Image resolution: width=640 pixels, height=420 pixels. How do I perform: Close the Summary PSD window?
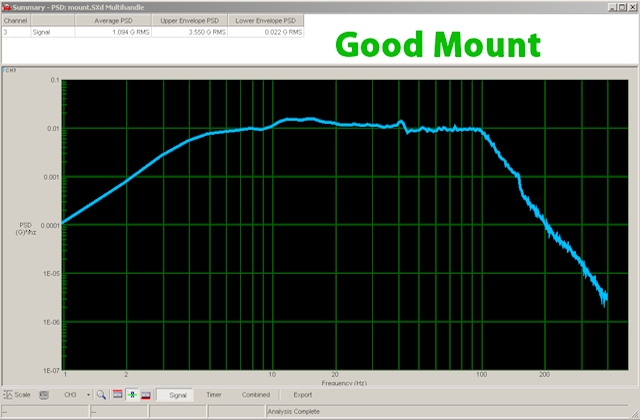click(632, 7)
